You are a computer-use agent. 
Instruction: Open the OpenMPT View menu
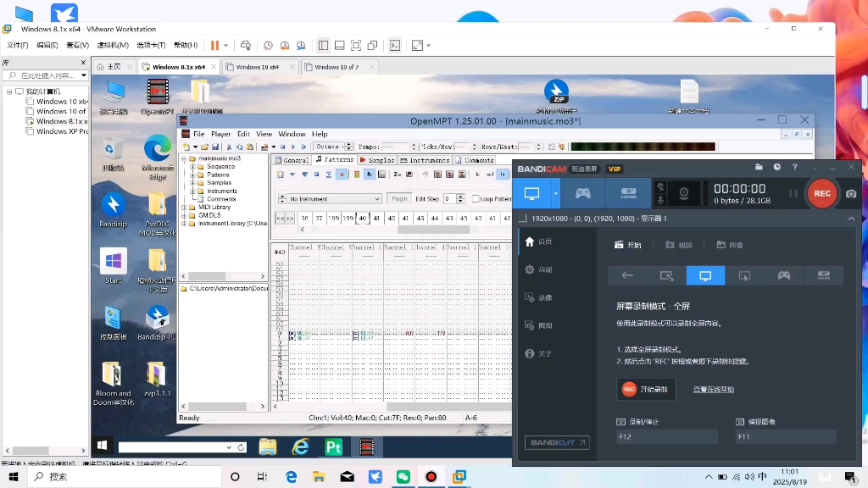click(264, 134)
